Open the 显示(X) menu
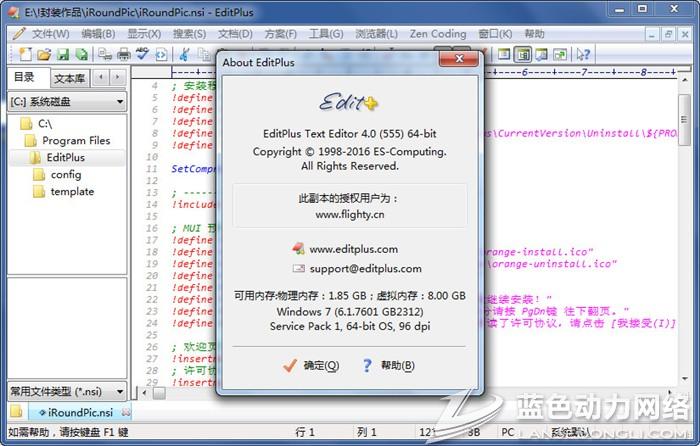Viewport: 700px width, 446px height. 144,34
